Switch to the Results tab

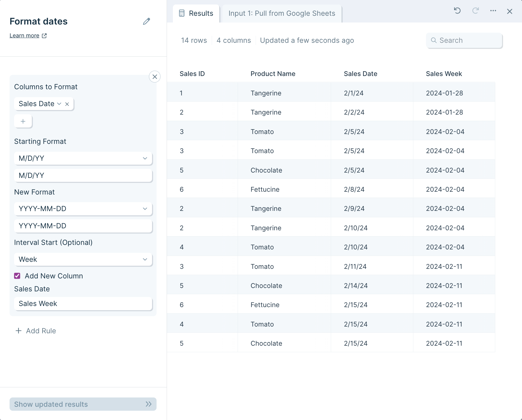point(197,14)
